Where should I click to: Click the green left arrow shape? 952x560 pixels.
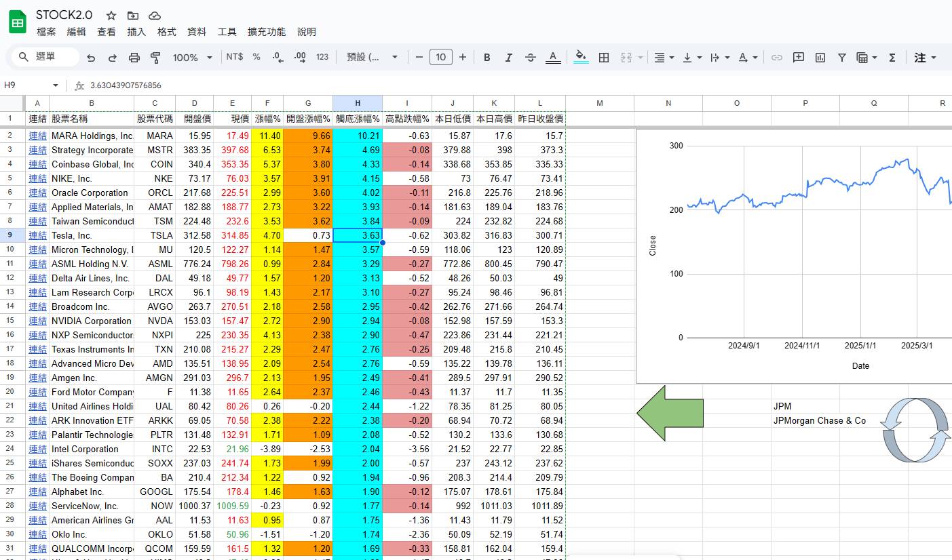(670, 414)
